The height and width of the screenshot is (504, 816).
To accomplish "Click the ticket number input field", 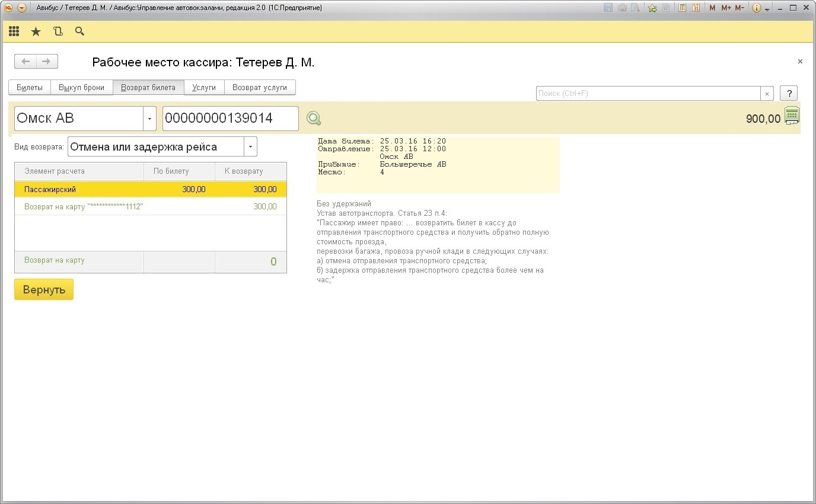I will (x=230, y=119).
